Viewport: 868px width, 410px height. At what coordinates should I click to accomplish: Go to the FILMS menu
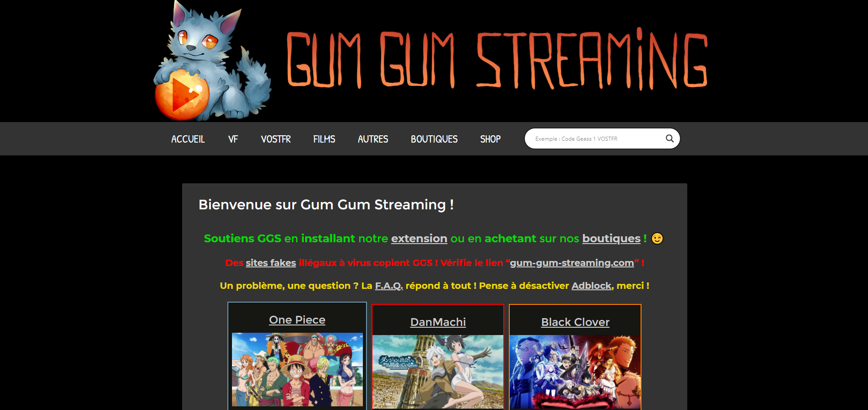click(324, 139)
